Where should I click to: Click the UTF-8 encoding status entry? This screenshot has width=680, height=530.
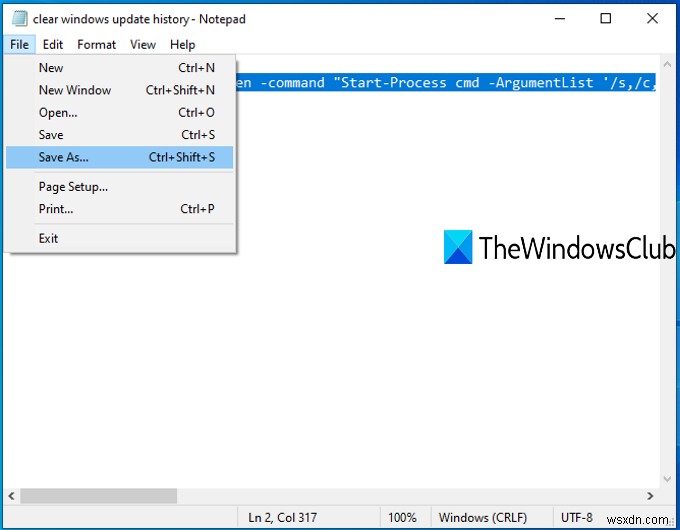576,517
